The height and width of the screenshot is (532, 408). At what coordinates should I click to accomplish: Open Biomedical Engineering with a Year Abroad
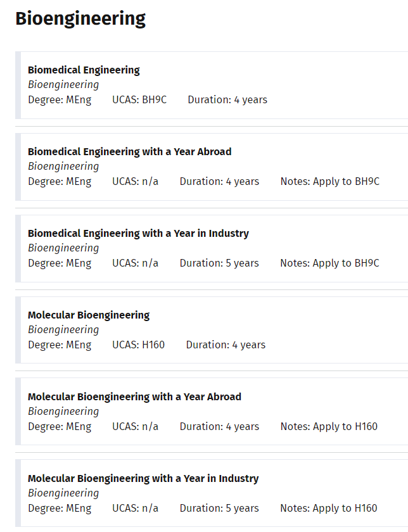tap(129, 151)
